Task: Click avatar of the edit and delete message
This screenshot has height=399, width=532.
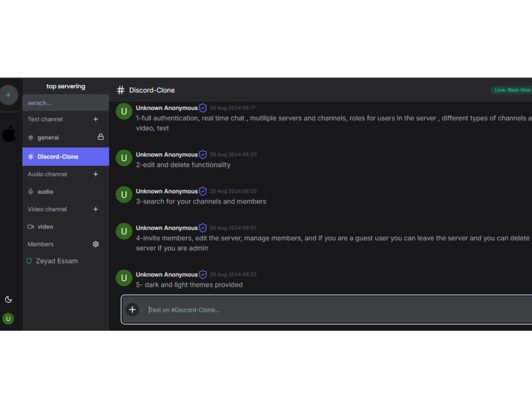Action: point(124,158)
